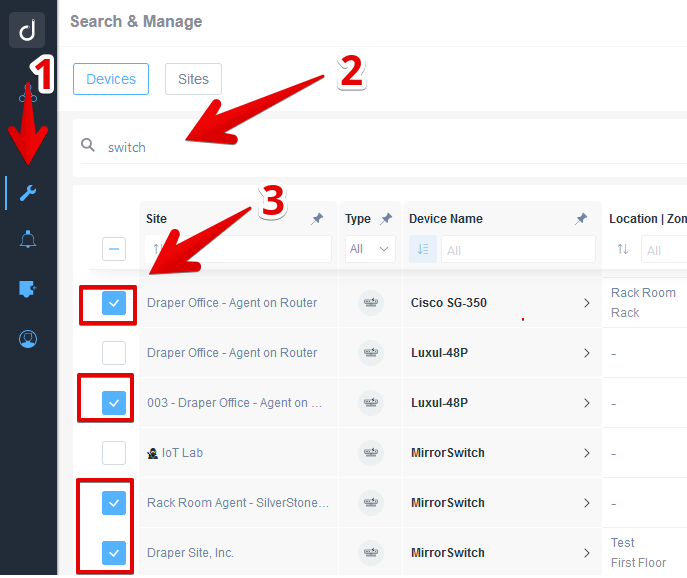Select the Rack Room Agent - SilverStone site cell
Image resolution: width=687 pixels, height=578 pixels.
coord(239,503)
